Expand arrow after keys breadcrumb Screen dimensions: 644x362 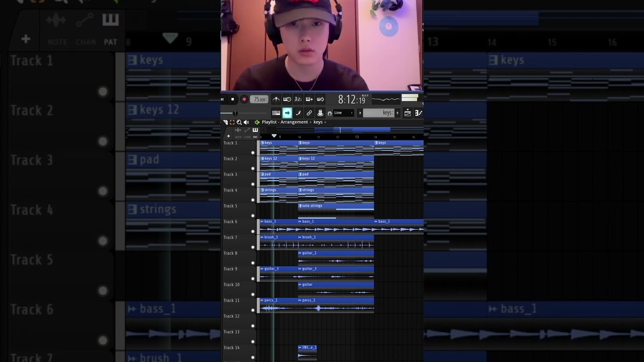point(325,122)
